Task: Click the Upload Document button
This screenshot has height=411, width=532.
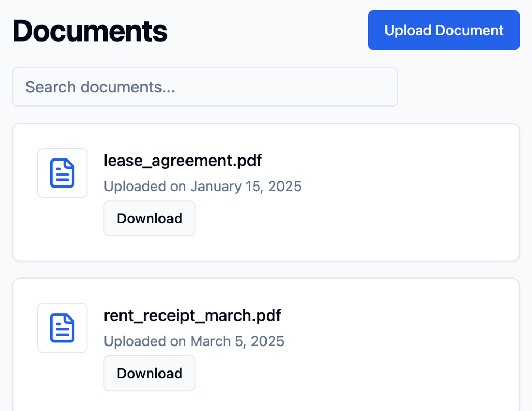Action: (444, 30)
